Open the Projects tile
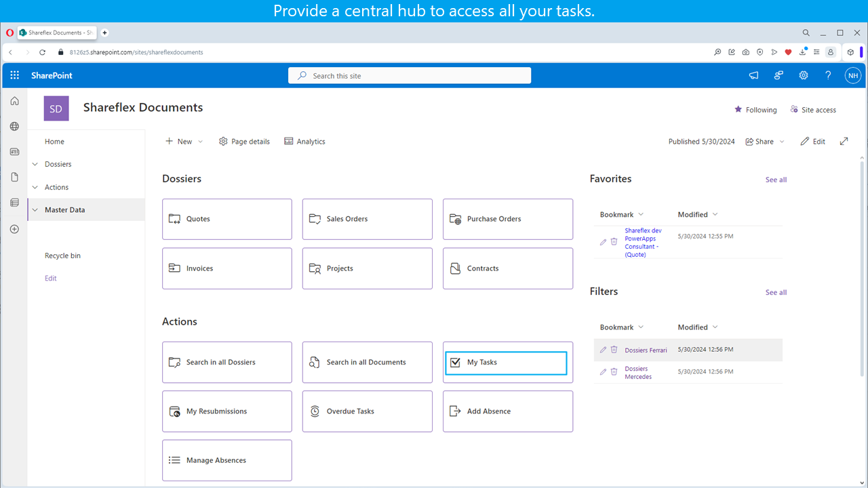The width and height of the screenshot is (868, 488). [x=368, y=268]
